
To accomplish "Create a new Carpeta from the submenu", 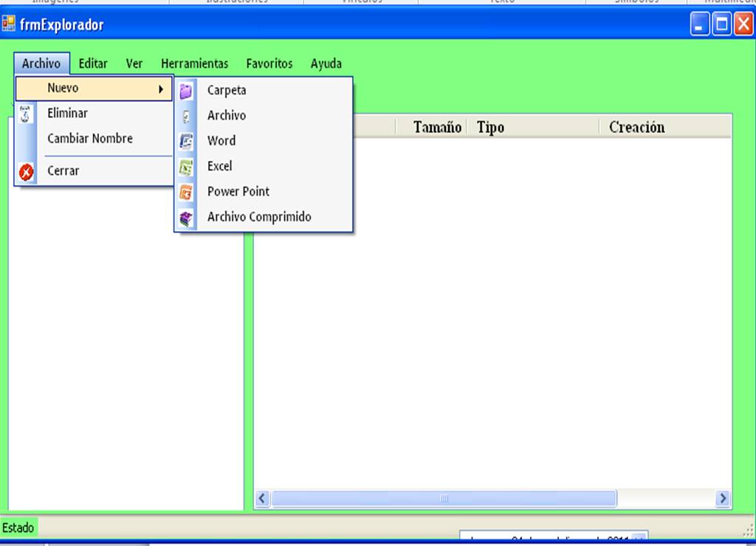I will (x=226, y=90).
